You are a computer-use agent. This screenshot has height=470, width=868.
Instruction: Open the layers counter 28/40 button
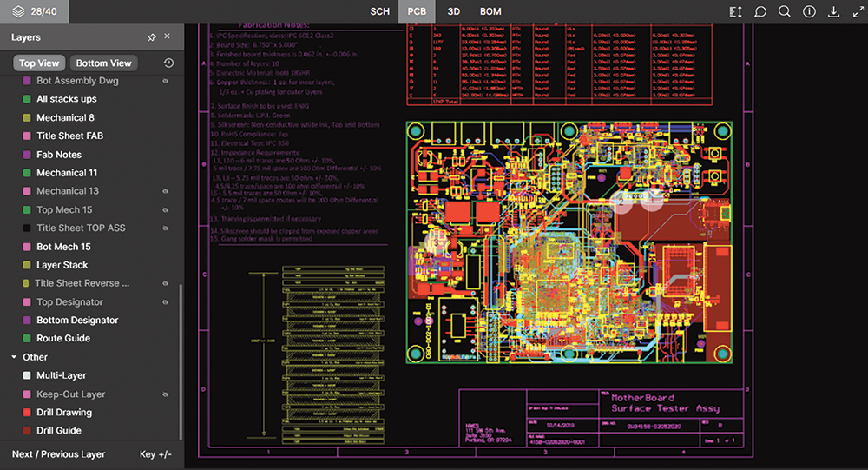(x=35, y=11)
